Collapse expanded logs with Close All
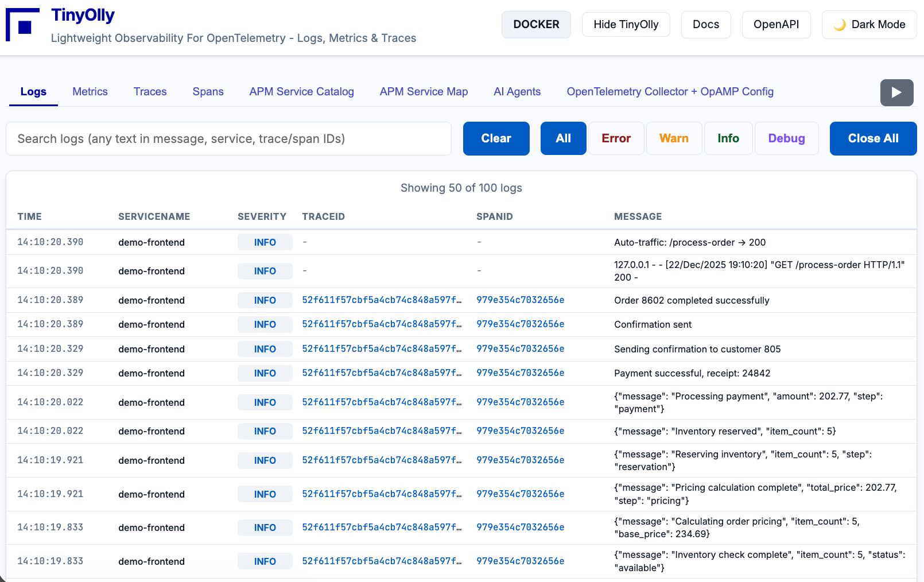The image size is (924, 582). (x=872, y=139)
